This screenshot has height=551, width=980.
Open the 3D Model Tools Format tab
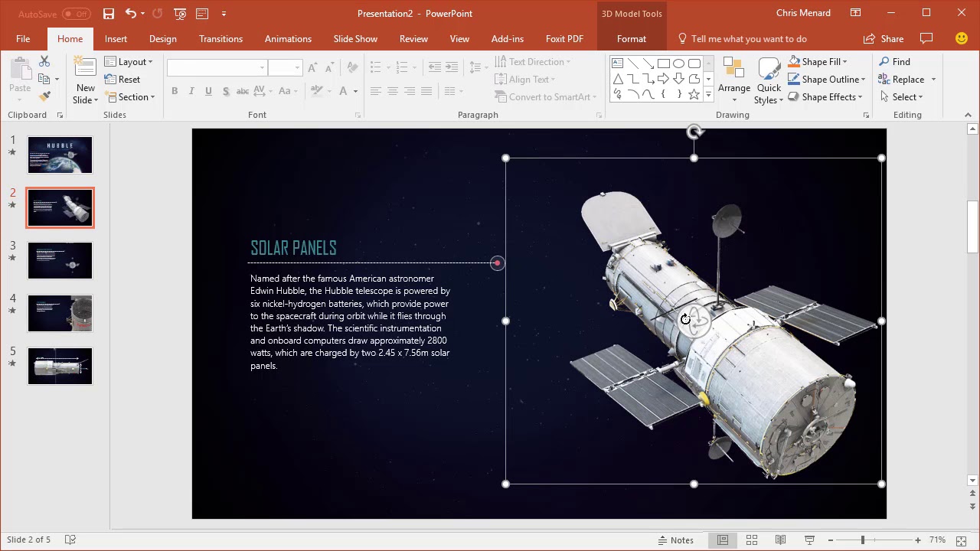632,39
